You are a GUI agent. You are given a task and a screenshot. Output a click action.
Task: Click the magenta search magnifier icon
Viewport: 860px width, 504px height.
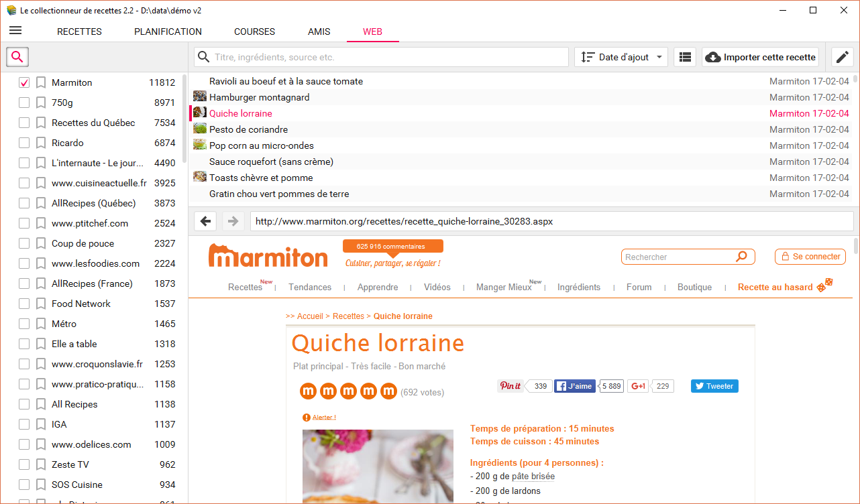click(x=17, y=57)
